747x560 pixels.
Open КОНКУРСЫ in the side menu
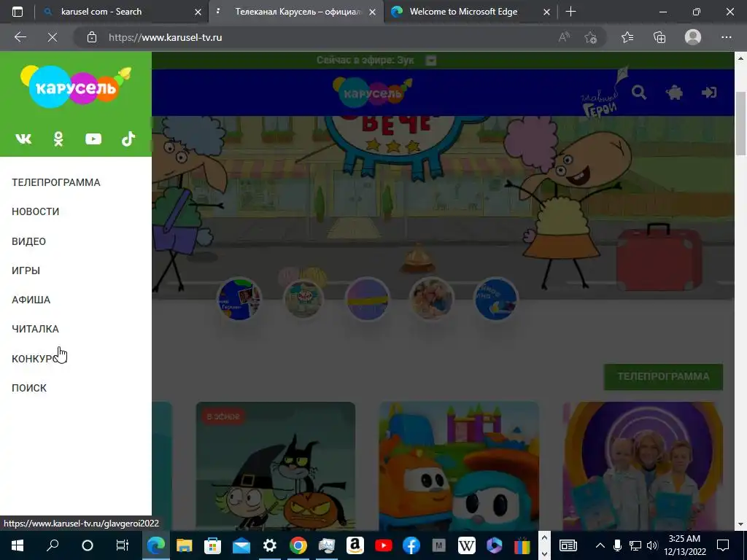coord(38,359)
